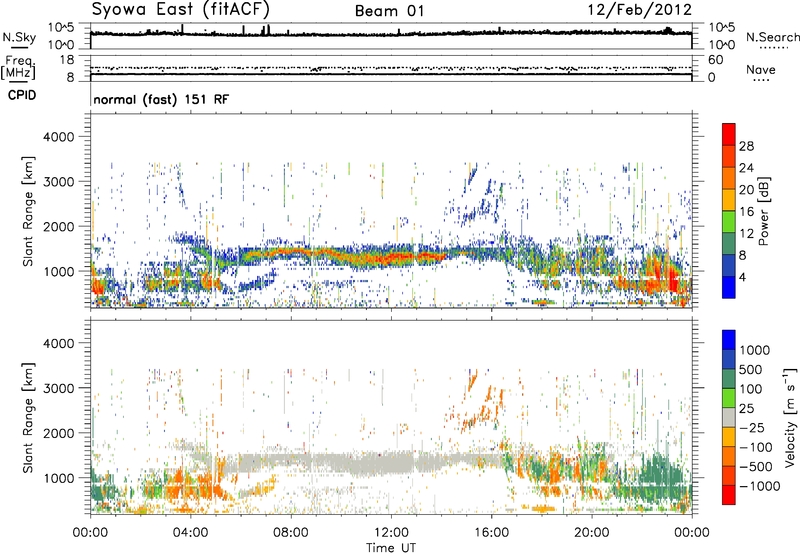Select the "-1000" velocity colorbar label
This screenshot has height=554, width=800.
point(759,486)
